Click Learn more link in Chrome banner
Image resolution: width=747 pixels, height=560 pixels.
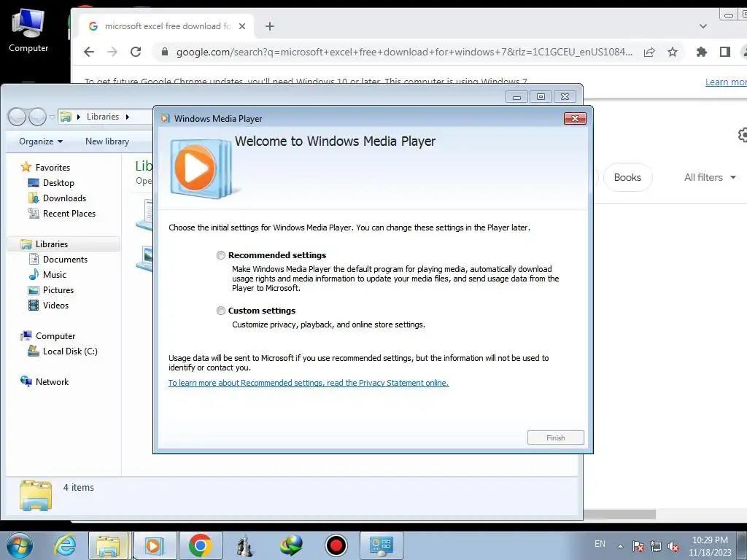(x=726, y=82)
